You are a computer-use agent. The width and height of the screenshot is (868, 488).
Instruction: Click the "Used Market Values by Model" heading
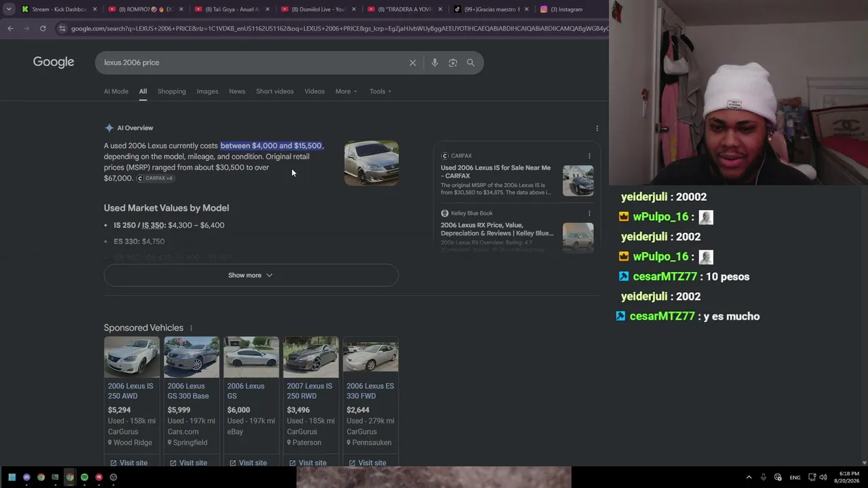click(x=166, y=208)
